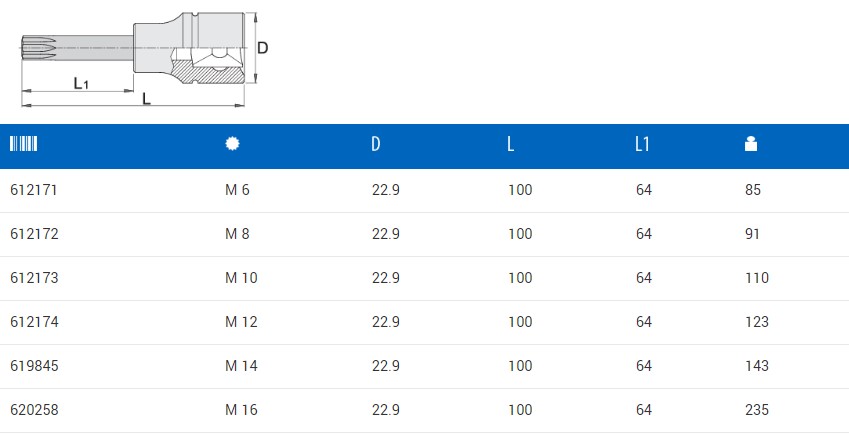Select article number 612173

point(34,278)
